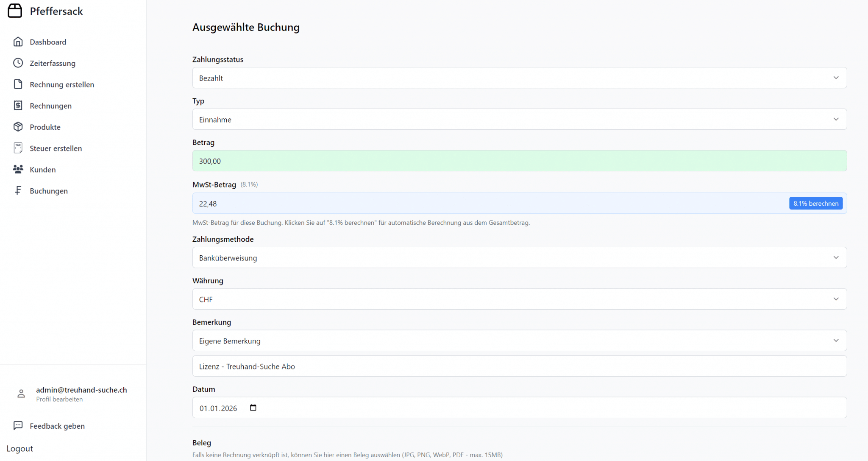Image resolution: width=868 pixels, height=461 pixels.
Task: Click the Steuer erstellen tax icon
Action: 18,148
